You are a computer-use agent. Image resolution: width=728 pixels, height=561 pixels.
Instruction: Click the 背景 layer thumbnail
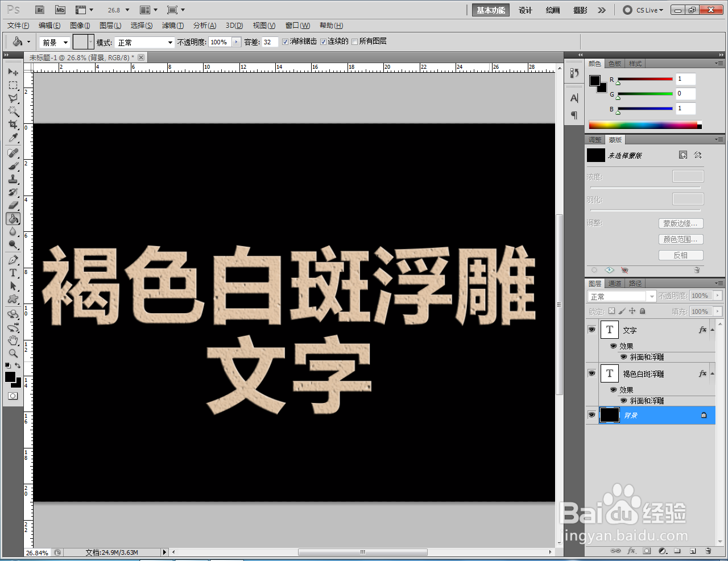coord(609,415)
